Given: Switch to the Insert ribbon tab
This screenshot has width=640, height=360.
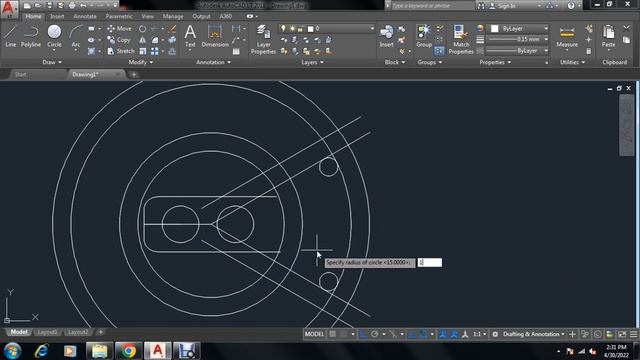Looking at the screenshot, I should tap(57, 16).
